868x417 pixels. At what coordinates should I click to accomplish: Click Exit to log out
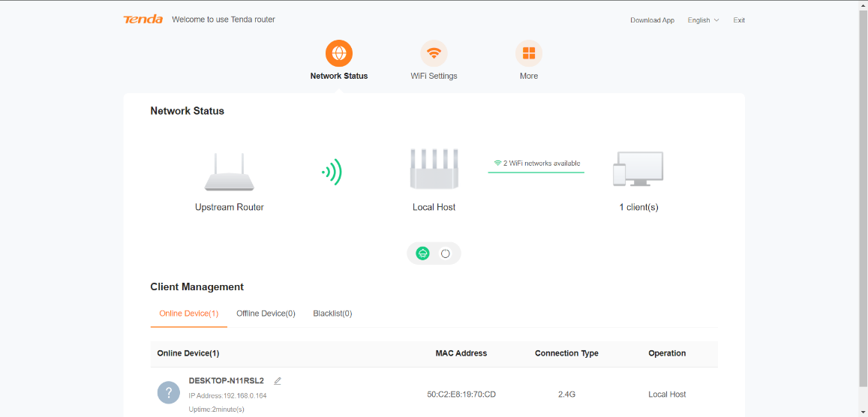tap(739, 20)
